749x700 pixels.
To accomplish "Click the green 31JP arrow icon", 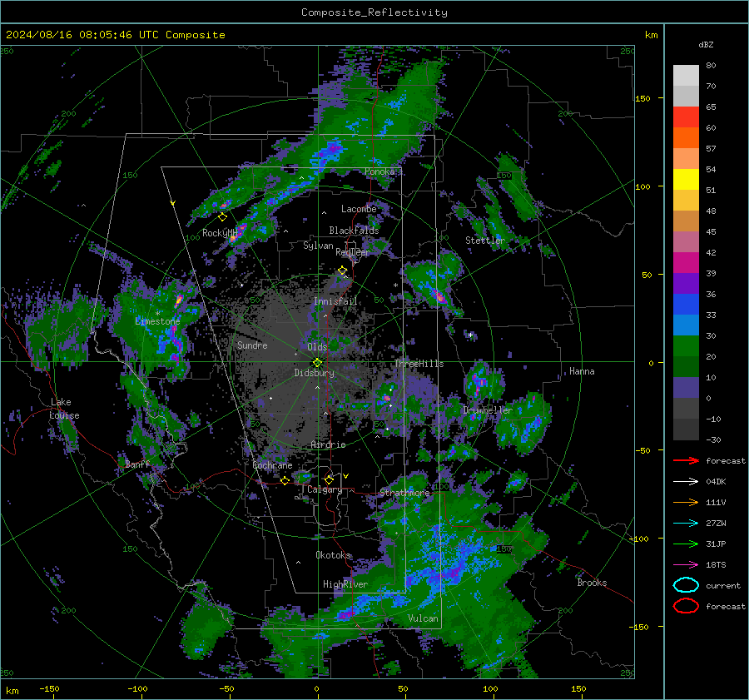I will point(686,544).
